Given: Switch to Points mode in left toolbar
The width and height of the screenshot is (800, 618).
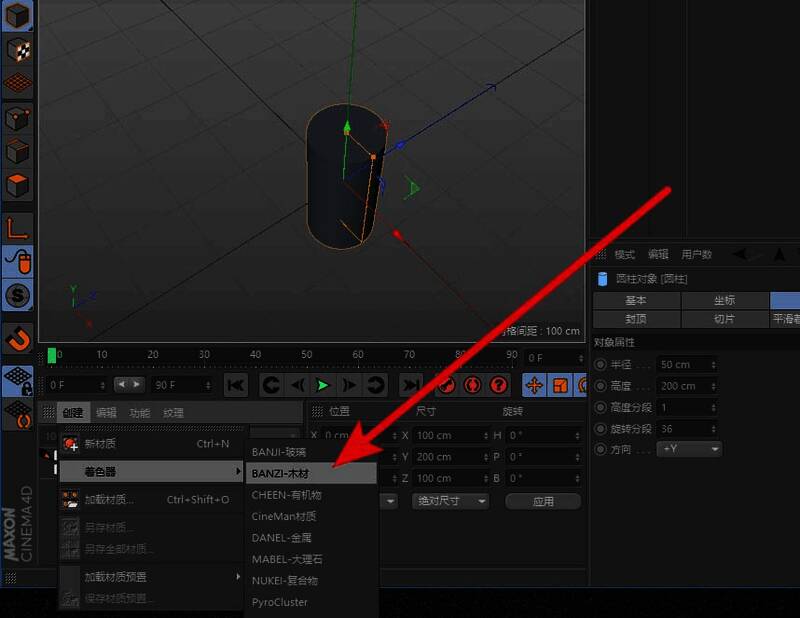Looking at the screenshot, I should pyautogui.click(x=18, y=119).
